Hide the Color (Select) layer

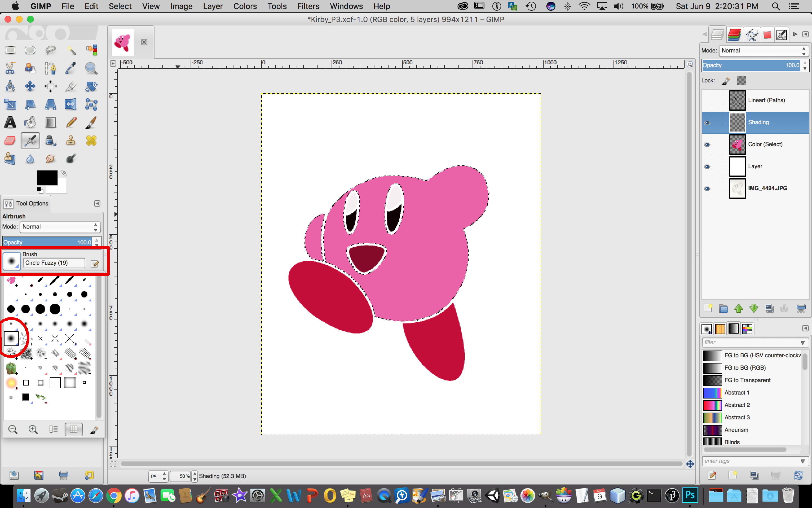707,144
